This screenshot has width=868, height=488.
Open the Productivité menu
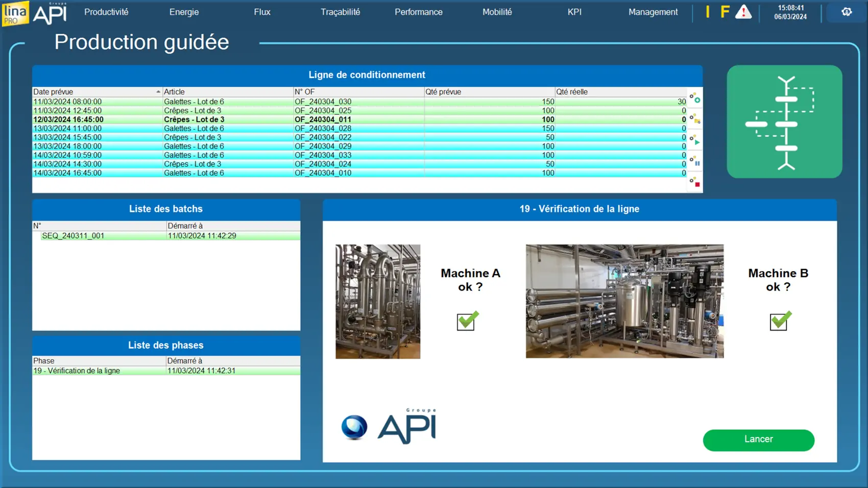(106, 12)
